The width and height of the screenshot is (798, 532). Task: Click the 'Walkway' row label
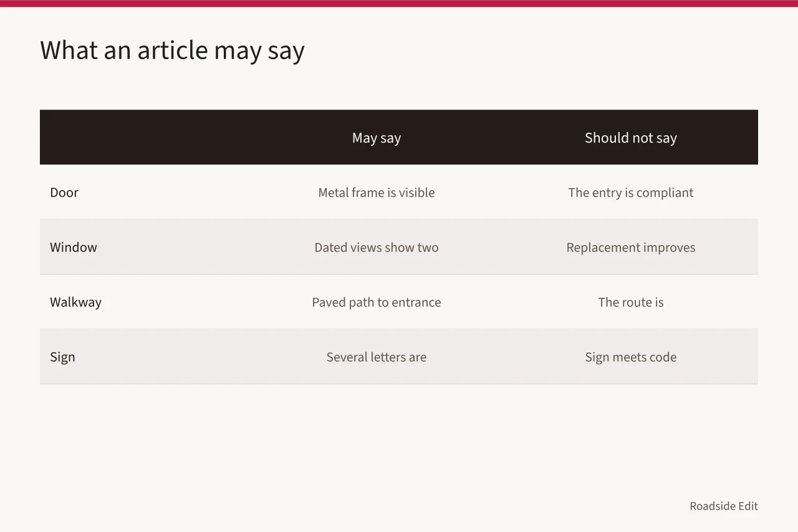[x=75, y=302]
